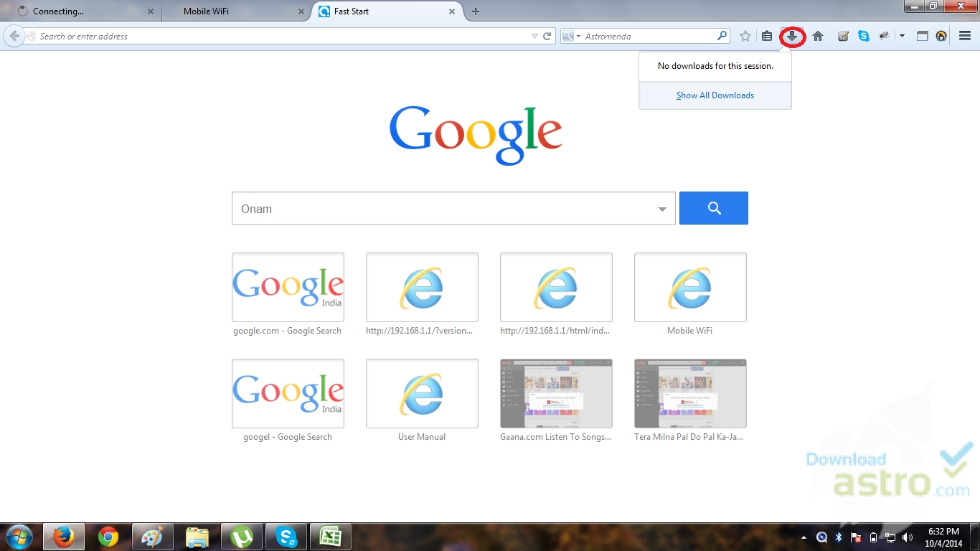The height and width of the screenshot is (551, 980).
Task: Expand the Onam search suggestions dropdown
Action: (x=662, y=209)
